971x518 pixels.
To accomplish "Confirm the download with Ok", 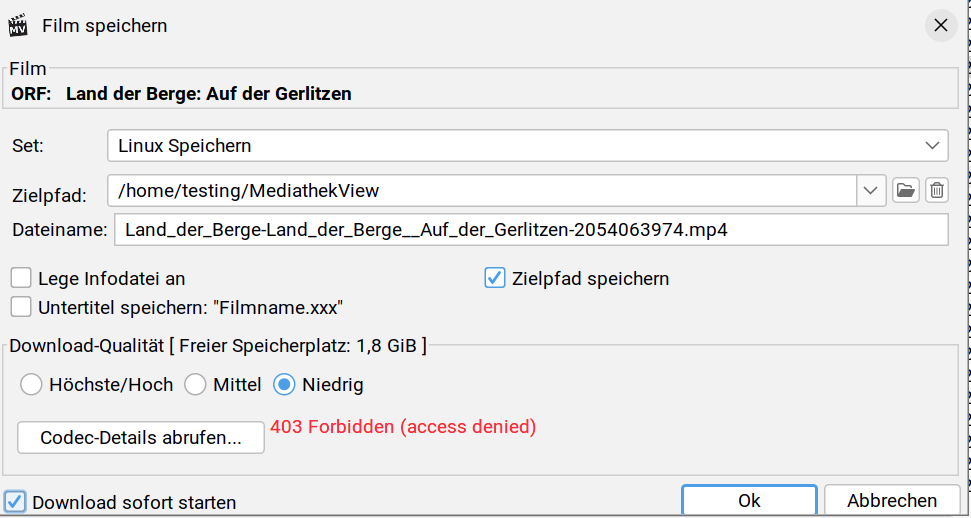I will coord(749,501).
